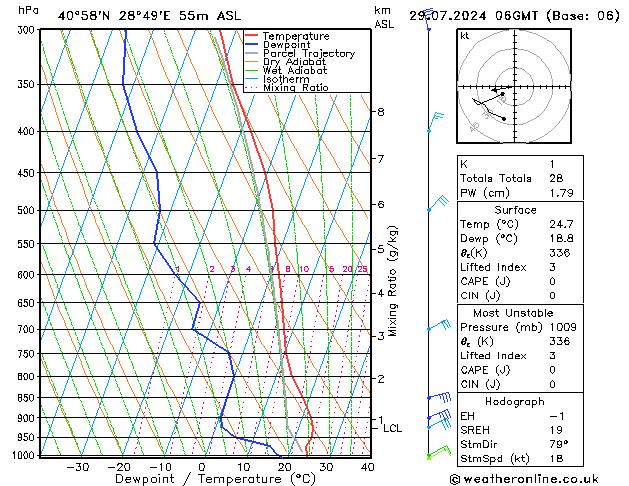Click the Pressure (mb) value 1009
Screen dimensions: 629x486
click(563, 327)
